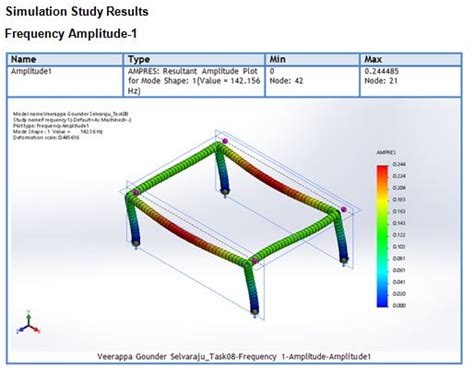The height and width of the screenshot is (375, 474).
Task: Click the 'Study name' annotation line
Action: point(72,120)
